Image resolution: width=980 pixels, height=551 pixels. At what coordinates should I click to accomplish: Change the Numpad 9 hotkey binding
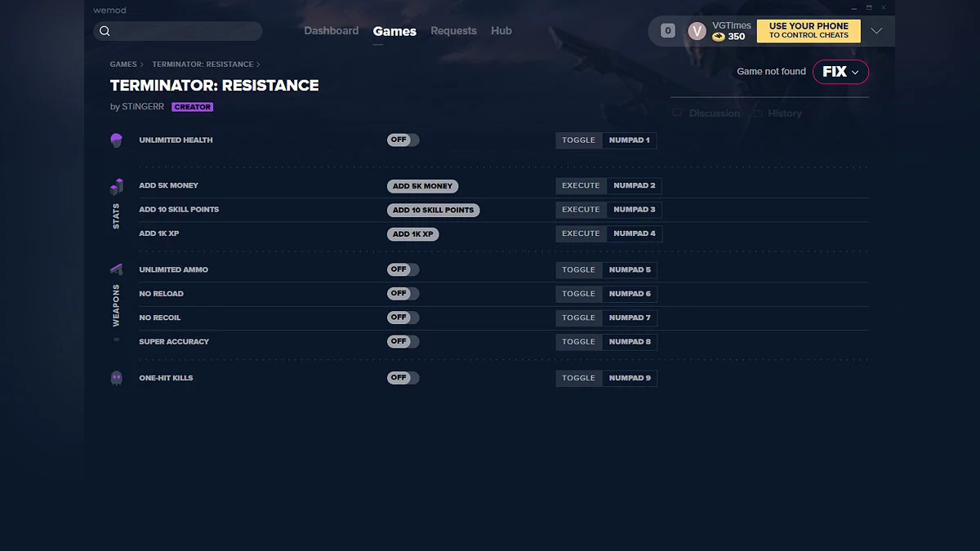pyautogui.click(x=630, y=378)
